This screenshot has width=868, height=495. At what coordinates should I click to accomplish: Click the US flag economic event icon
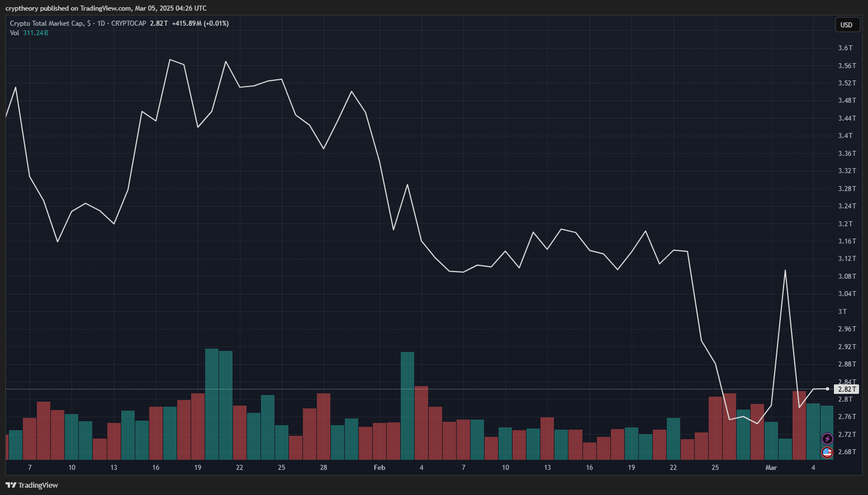point(827,452)
